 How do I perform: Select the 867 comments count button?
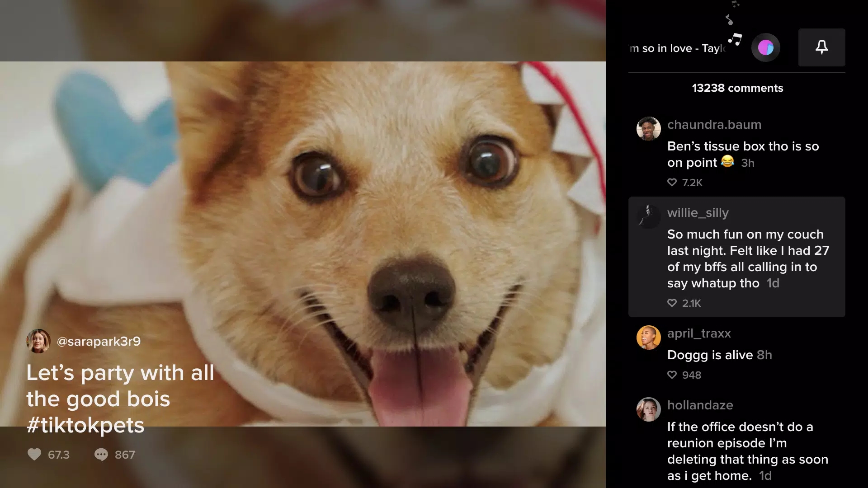point(114,454)
